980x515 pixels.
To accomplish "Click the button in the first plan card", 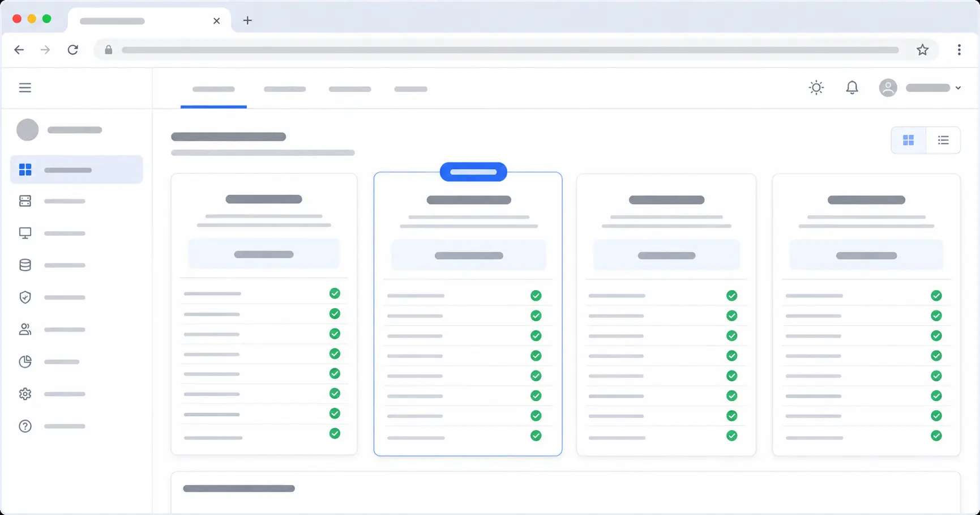I will (x=264, y=254).
